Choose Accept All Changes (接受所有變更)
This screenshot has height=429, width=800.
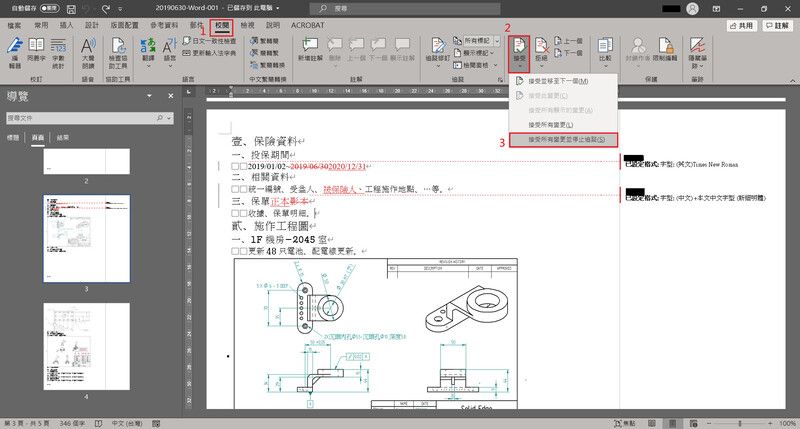click(x=563, y=125)
